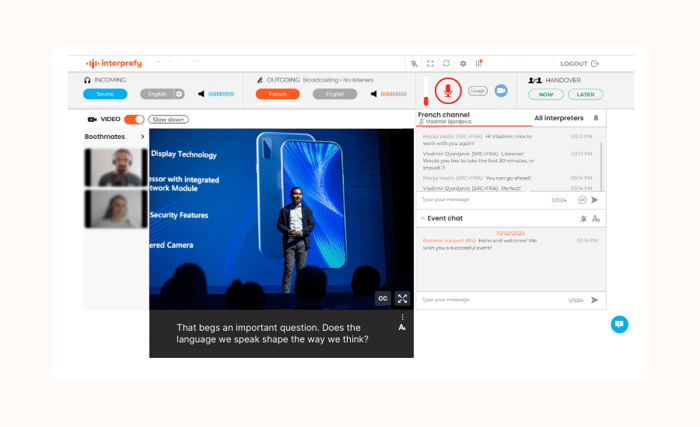Mute the microphone with the red mic button
Image resolution: width=700 pixels, height=427 pixels.
(447, 90)
